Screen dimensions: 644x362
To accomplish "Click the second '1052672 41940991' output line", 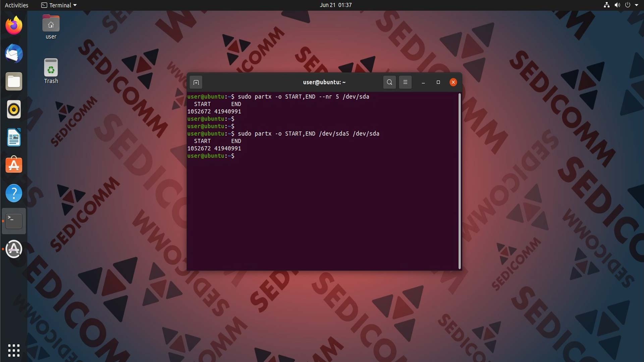I will (214, 148).
